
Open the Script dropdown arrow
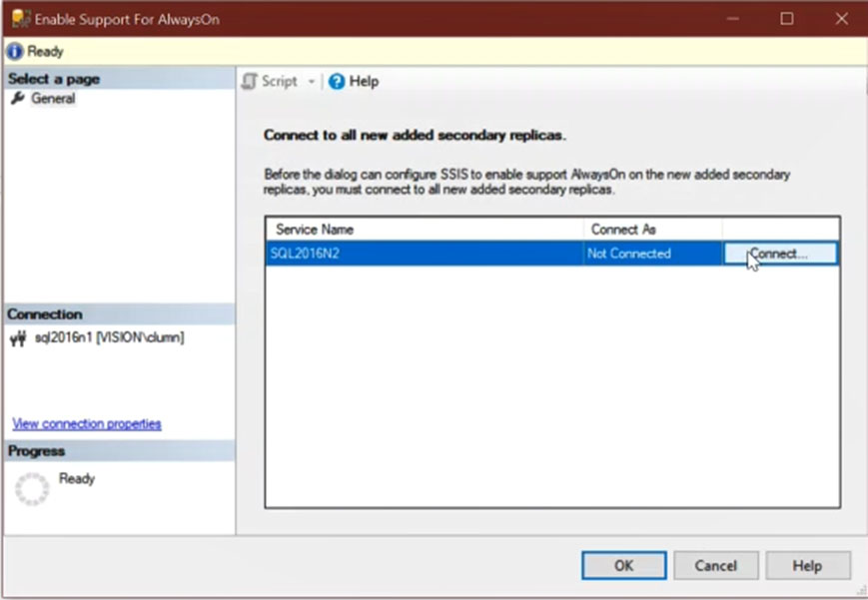(311, 82)
